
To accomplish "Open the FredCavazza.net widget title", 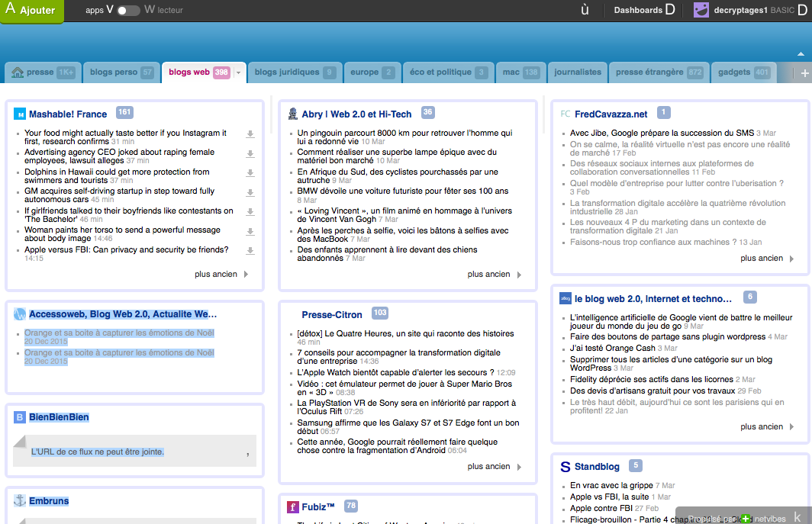I will pos(611,114).
